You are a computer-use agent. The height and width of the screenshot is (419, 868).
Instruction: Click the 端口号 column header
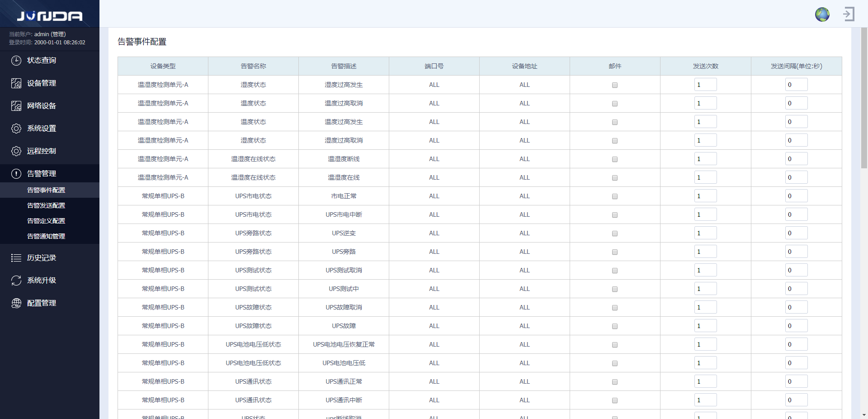click(434, 66)
